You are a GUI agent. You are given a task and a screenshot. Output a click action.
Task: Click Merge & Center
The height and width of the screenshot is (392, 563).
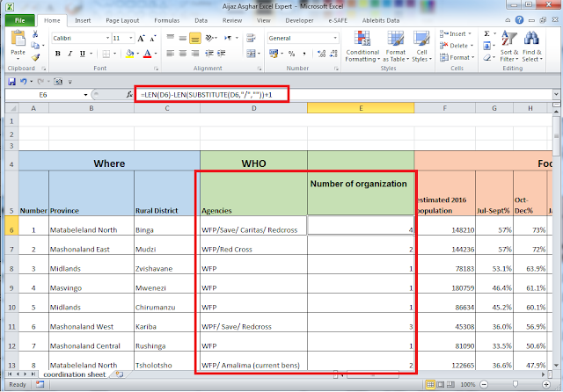coord(251,54)
